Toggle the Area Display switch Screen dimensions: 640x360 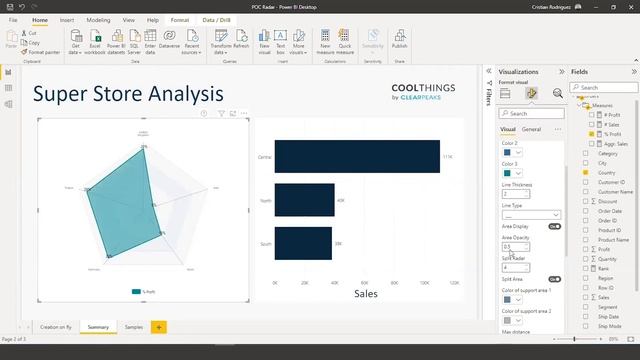554,227
